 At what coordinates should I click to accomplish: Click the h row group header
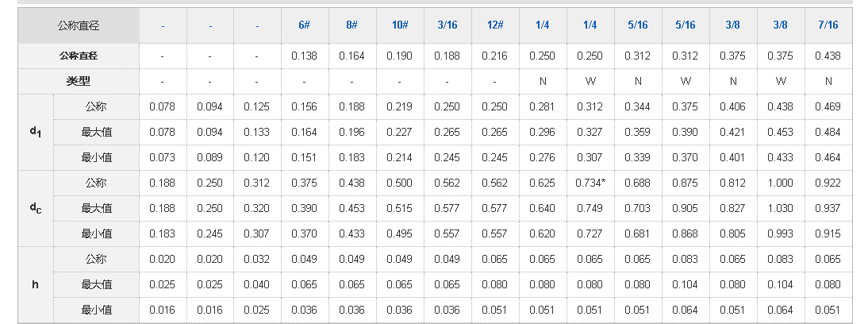tap(35, 284)
